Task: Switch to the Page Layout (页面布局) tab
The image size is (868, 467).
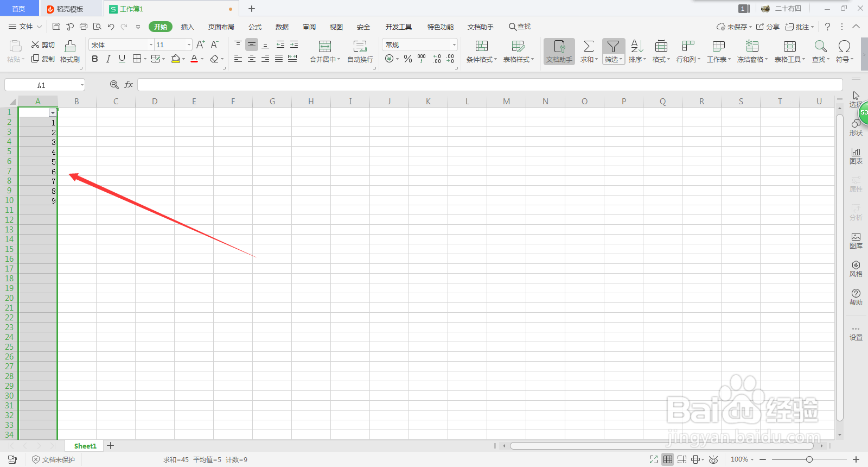Action: (x=221, y=27)
